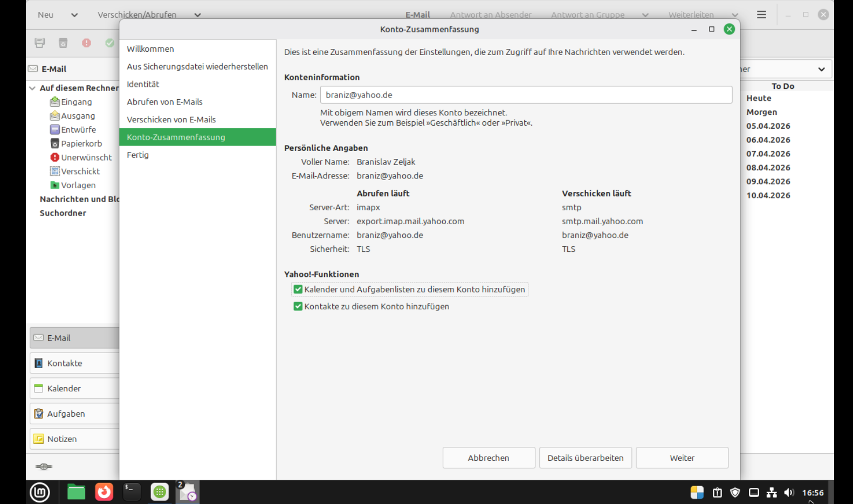Launch the terminal from the taskbar
The image size is (853, 504).
132,492
